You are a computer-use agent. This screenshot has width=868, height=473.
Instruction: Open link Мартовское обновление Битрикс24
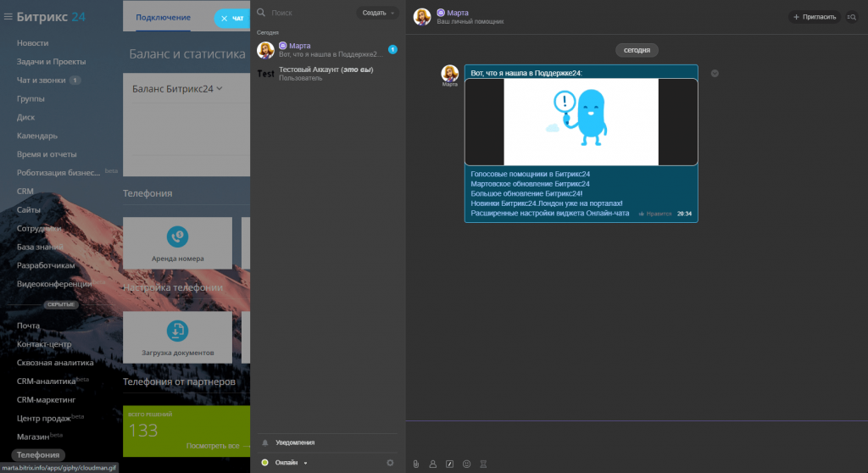pyautogui.click(x=530, y=184)
